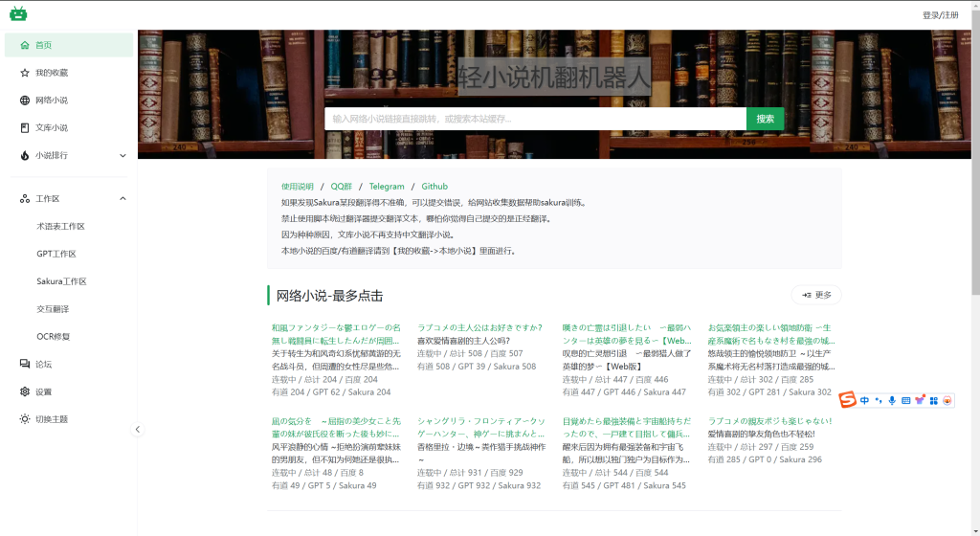The width and height of the screenshot is (980, 536).
Task: Open novel お気楽領主の楽しい領地防衛
Action: pyautogui.click(x=771, y=334)
